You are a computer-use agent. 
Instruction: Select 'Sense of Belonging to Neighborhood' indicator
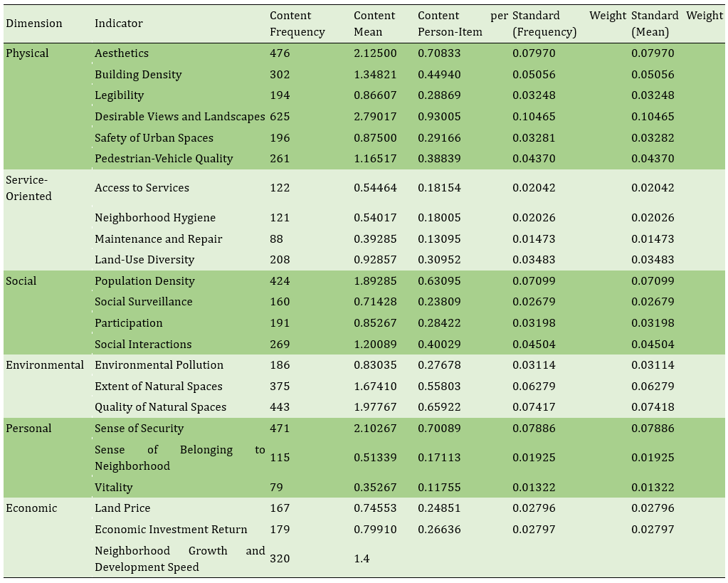coord(179,458)
